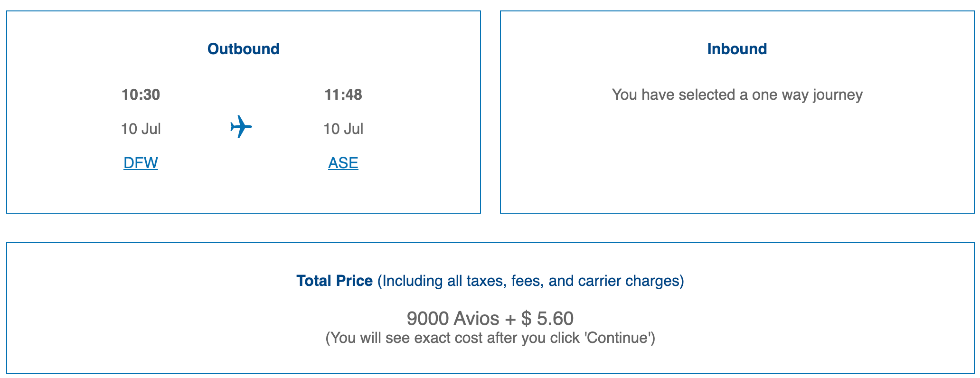This screenshot has height=378, width=980.
Task: Open the DFW airport link
Action: pyautogui.click(x=141, y=163)
